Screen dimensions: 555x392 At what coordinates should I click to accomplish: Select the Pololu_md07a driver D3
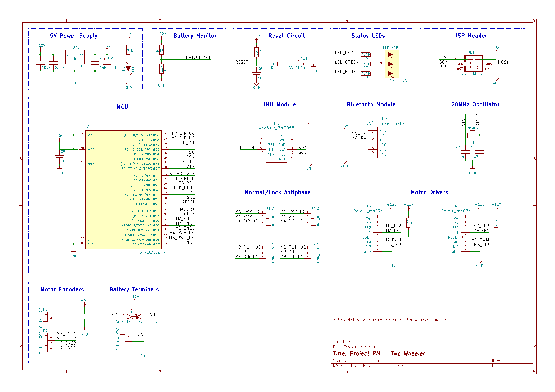363,235
